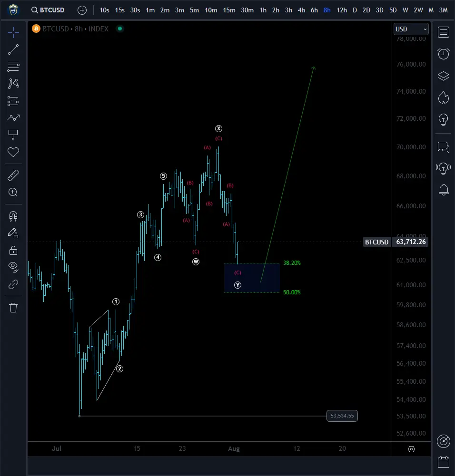Click the link drawings sync icon
455x476 pixels.
coord(13,284)
